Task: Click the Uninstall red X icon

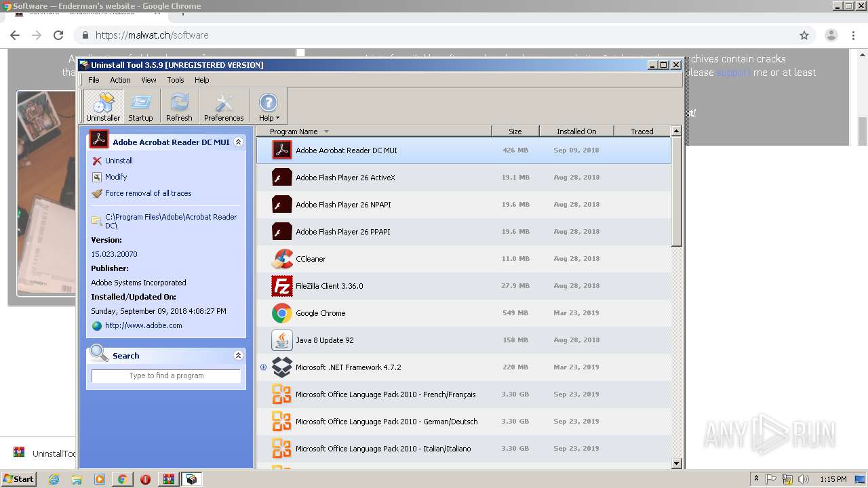Action: click(97, 161)
